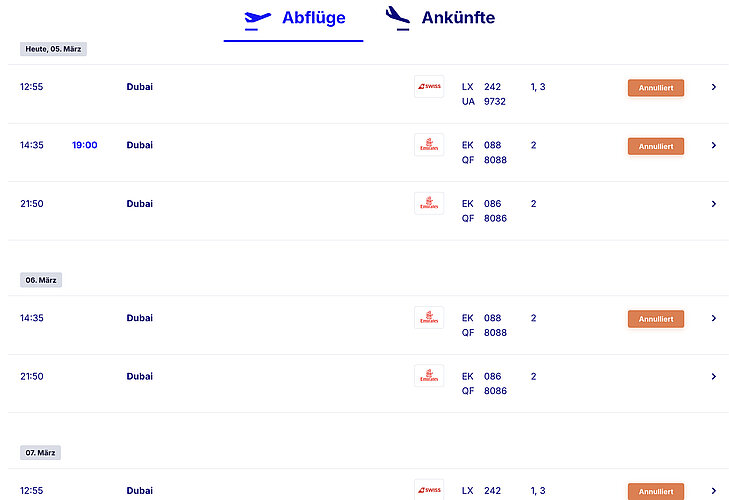Expand today's 12:55 Dubai flight details chevron
This screenshot has width=729, height=500.
tap(713, 87)
